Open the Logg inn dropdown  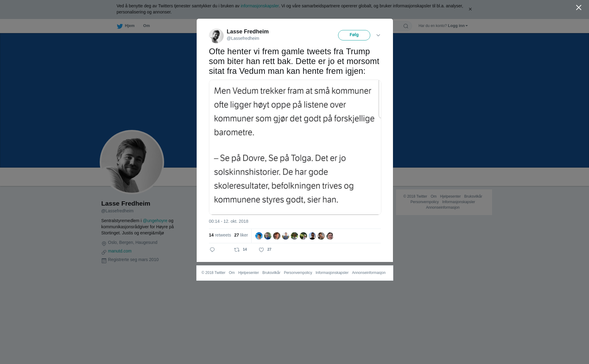tap(458, 26)
